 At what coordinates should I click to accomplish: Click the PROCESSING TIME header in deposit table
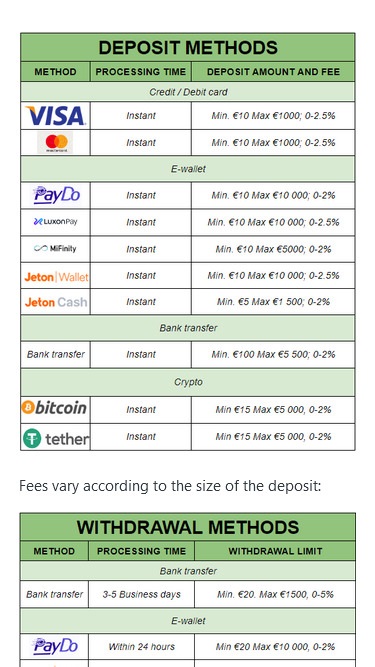[141, 71]
